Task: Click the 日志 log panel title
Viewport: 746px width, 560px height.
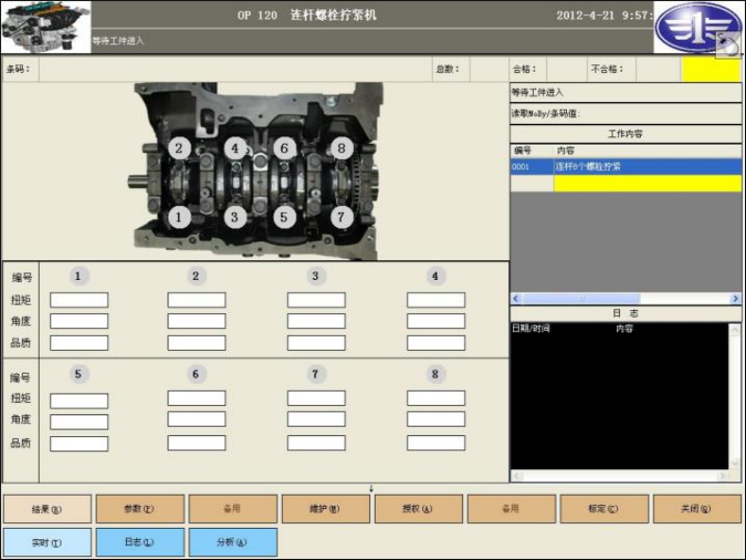Action: pyautogui.click(x=625, y=313)
